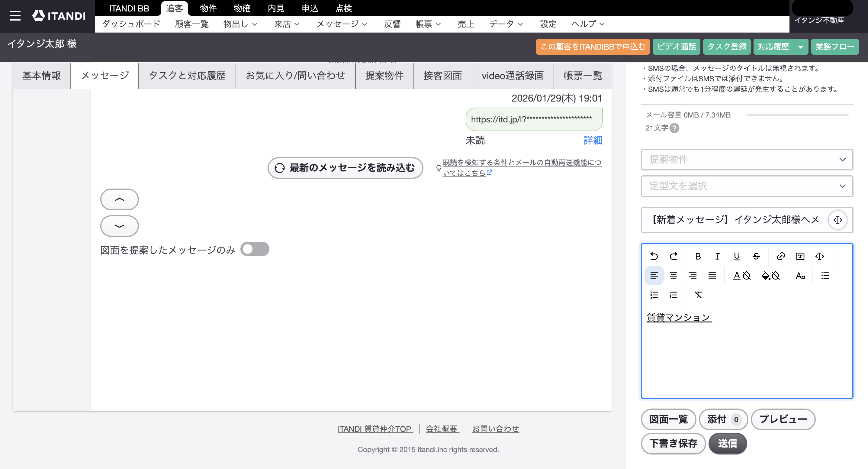Screen dimensions: 868x469
Task: Insert a checklist indent list
Action: [x=673, y=295]
